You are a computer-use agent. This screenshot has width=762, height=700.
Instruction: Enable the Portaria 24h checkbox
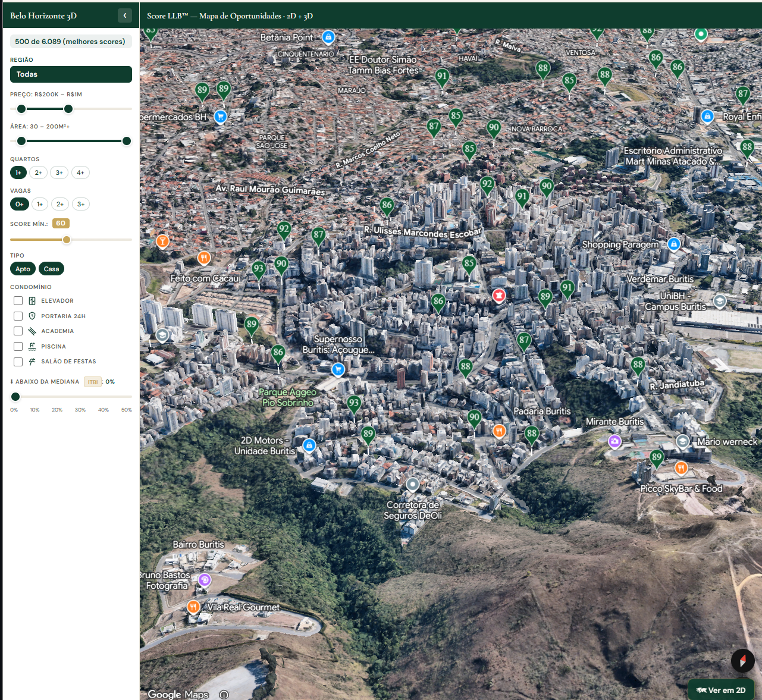click(x=18, y=316)
